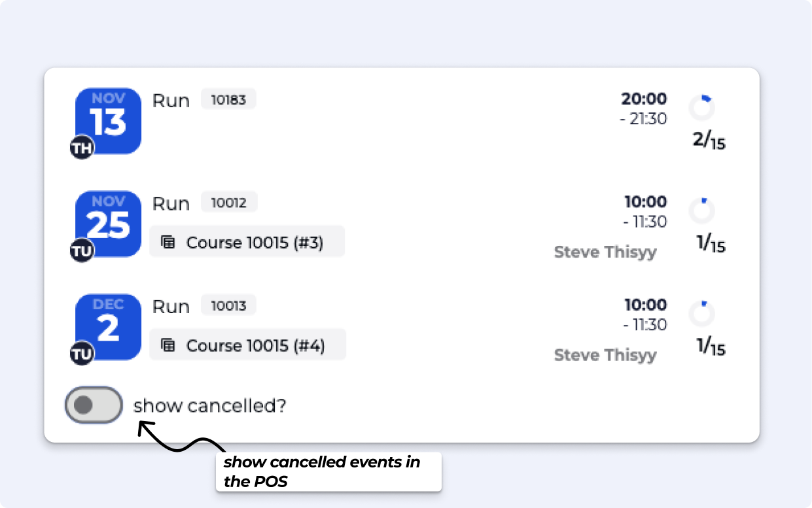Click TU badge on Nov 25 event
The width and height of the screenshot is (812, 508).
coord(82,250)
